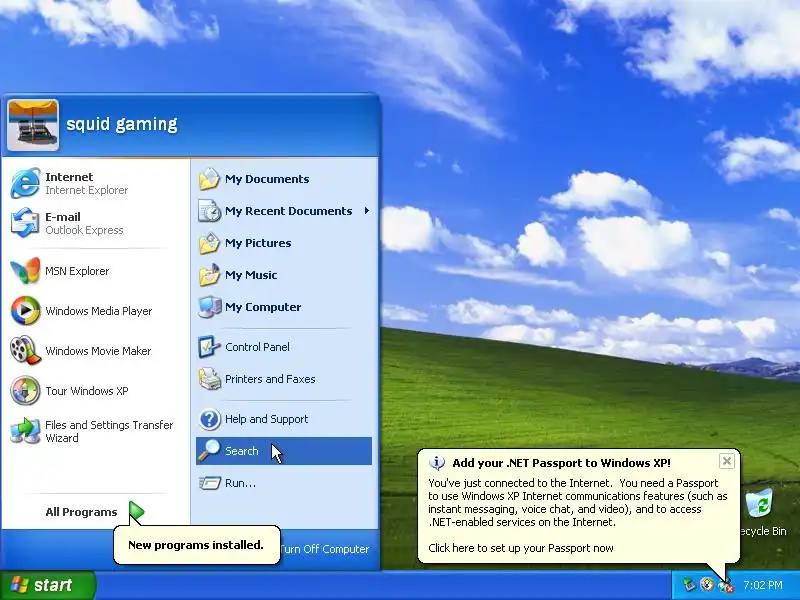The width and height of the screenshot is (800, 600).
Task: Select the Search menu entry
Action: 284,451
